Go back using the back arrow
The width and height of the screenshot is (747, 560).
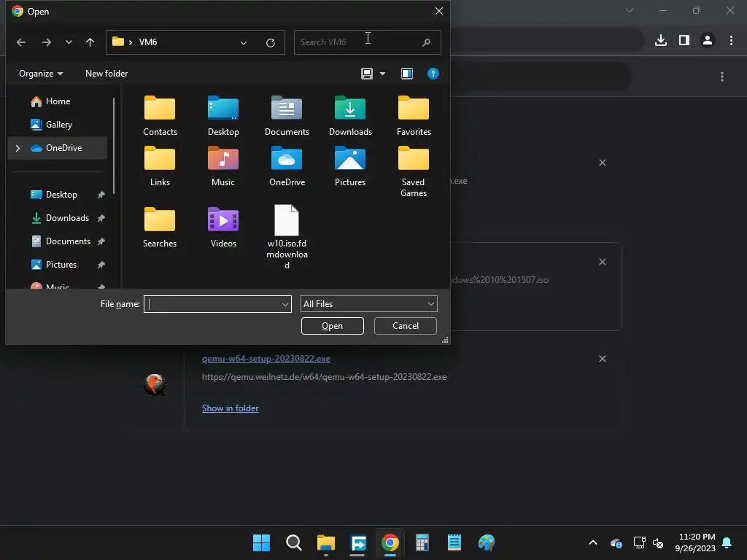click(x=21, y=42)
